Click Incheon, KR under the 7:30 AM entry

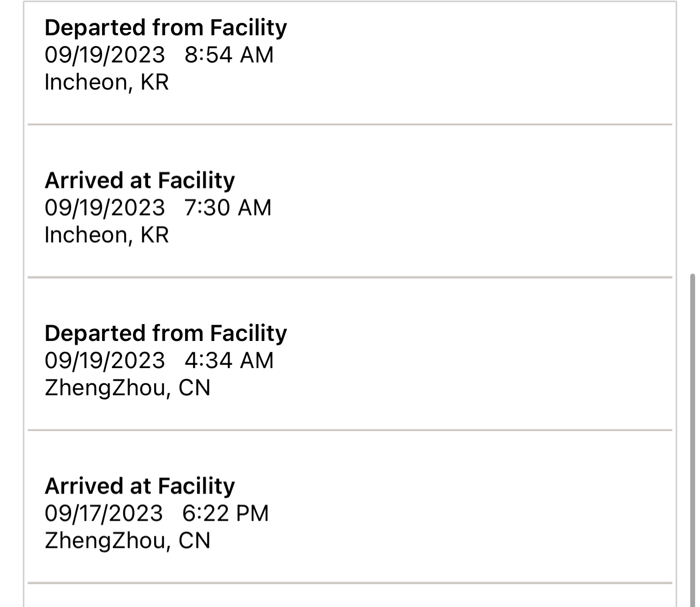(x=107, y=235)
